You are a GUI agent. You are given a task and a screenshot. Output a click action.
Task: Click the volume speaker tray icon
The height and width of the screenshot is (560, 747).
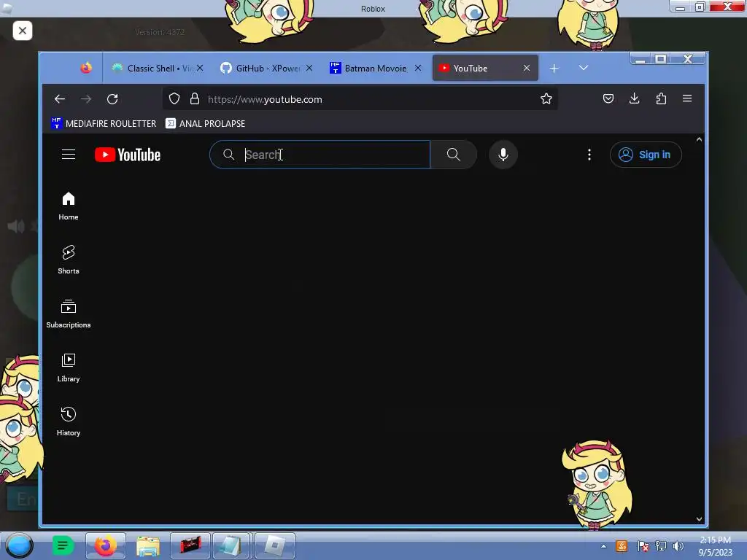(x=678, y=546)
